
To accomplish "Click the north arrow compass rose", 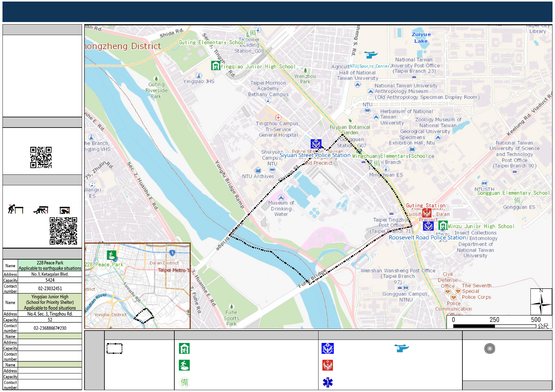I will point(541,302).
